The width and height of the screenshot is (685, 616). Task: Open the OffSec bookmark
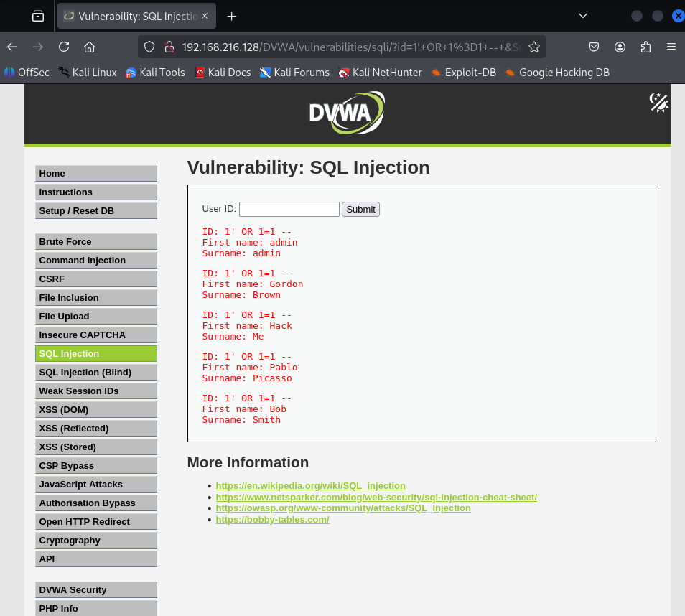pos(27,73)
